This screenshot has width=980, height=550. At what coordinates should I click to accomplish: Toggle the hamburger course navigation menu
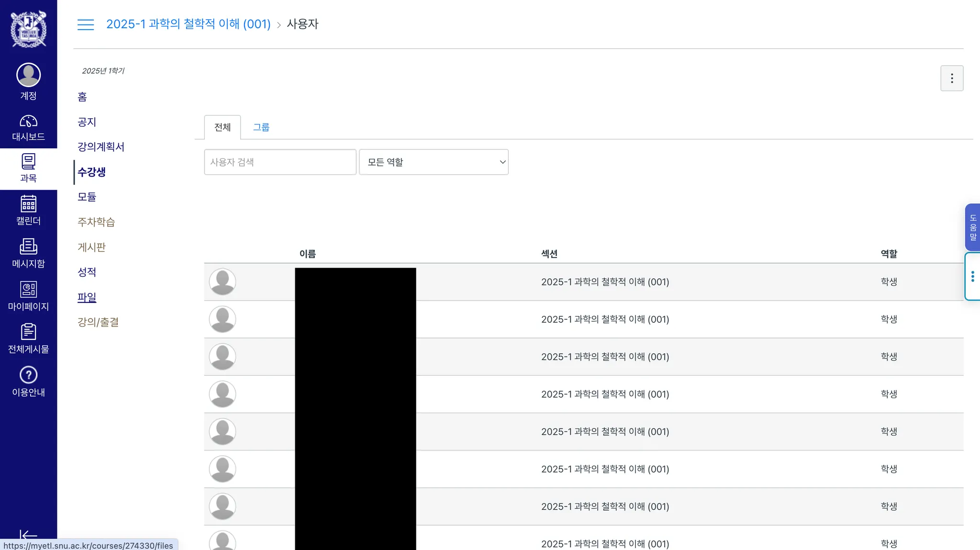point(86,24)
